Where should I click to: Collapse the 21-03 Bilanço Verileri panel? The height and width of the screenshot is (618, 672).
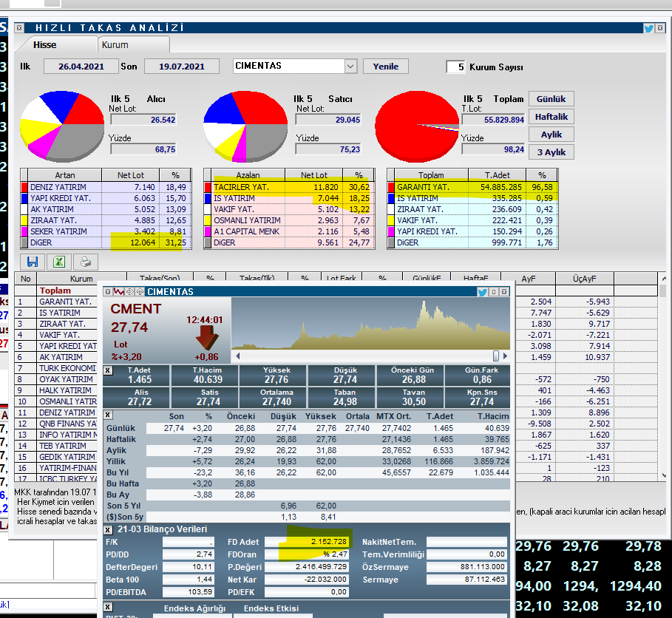(x=108, y=530)
